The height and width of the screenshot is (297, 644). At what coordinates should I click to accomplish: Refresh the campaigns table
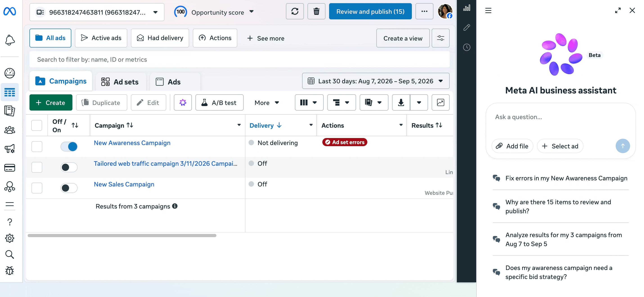click(x=295, y=11)
